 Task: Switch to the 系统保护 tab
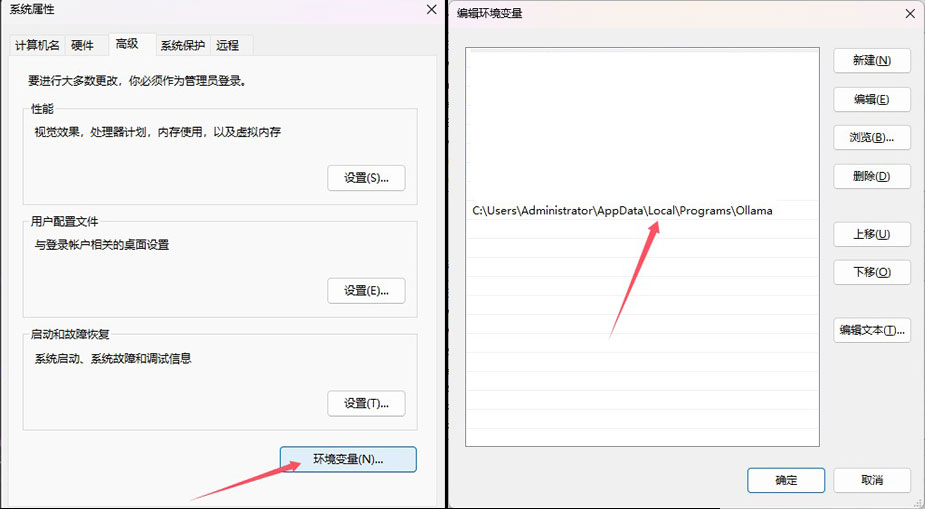[182, 46]
